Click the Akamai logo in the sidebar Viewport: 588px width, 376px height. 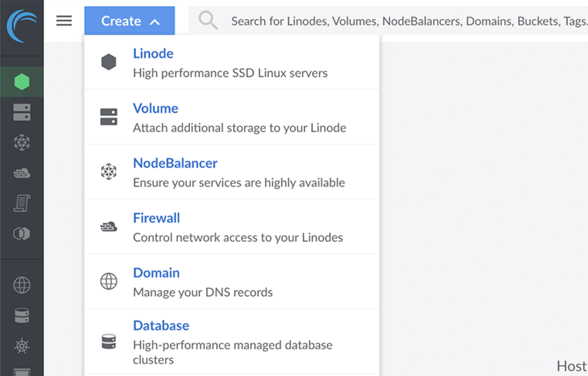click(x=22, y=26)
